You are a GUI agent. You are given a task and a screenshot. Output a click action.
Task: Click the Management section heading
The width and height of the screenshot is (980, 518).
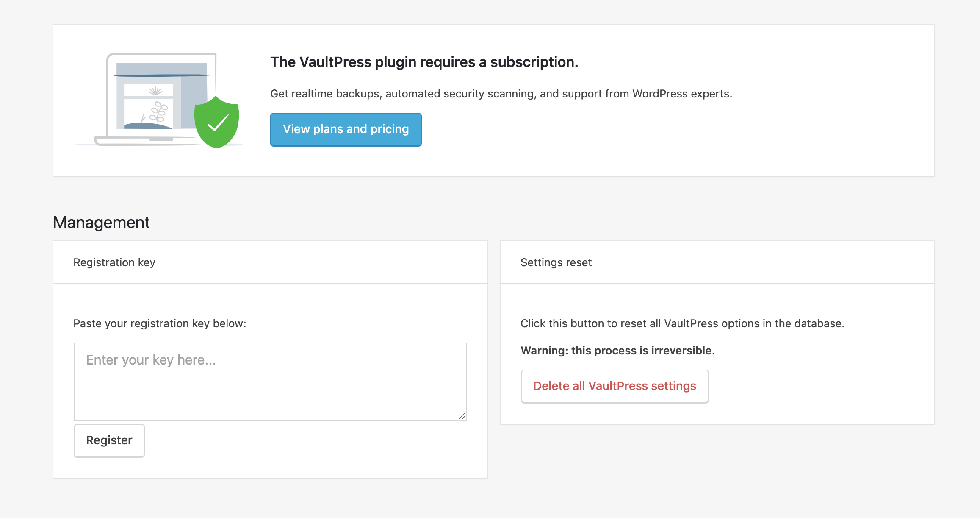[101, 223]
